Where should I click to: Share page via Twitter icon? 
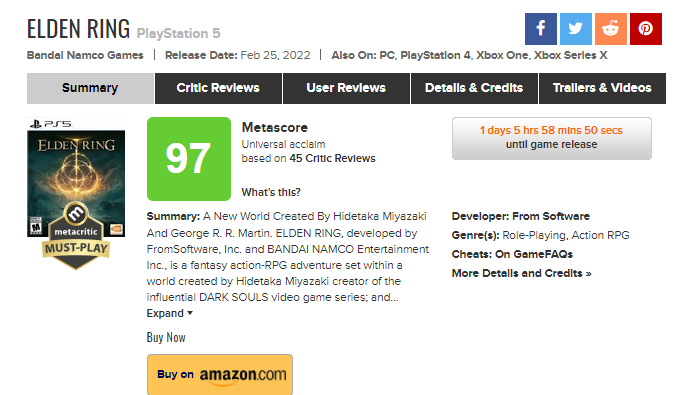[576, 29]
